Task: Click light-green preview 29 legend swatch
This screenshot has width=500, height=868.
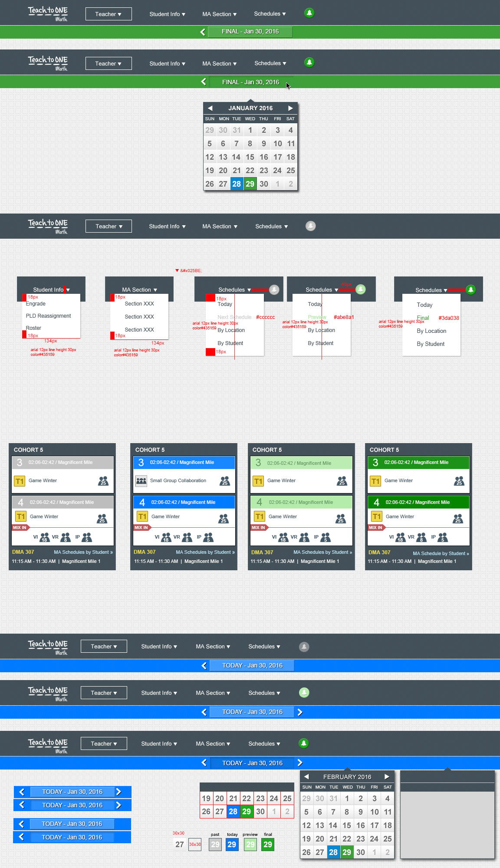Action: coord(250,845)
